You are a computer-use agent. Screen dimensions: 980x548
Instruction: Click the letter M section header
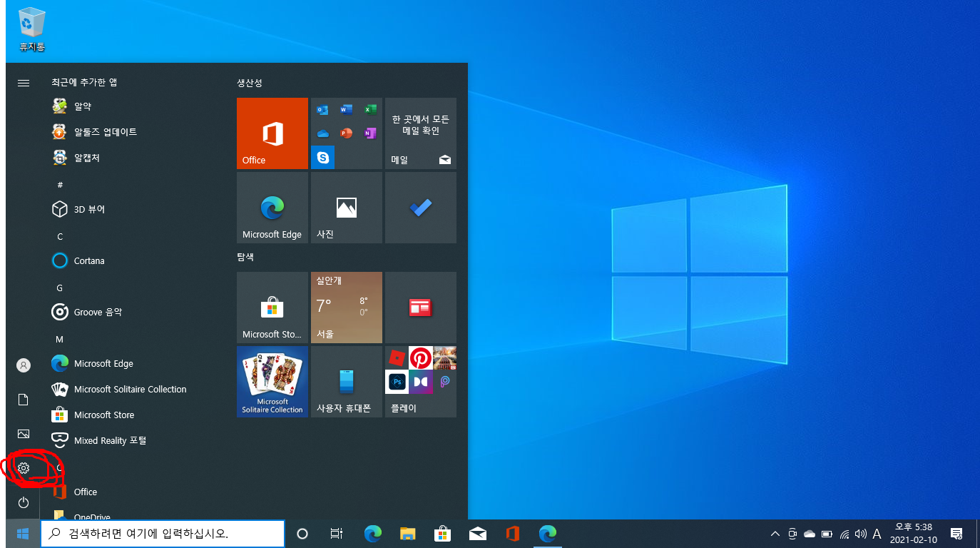pyautogui.click(x=60, y=339)
